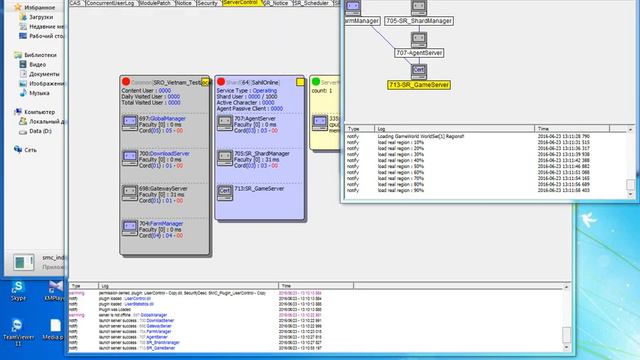Select the ServerControl tab
This screenshot has width=640, height=360.
[x=242, y=3]
